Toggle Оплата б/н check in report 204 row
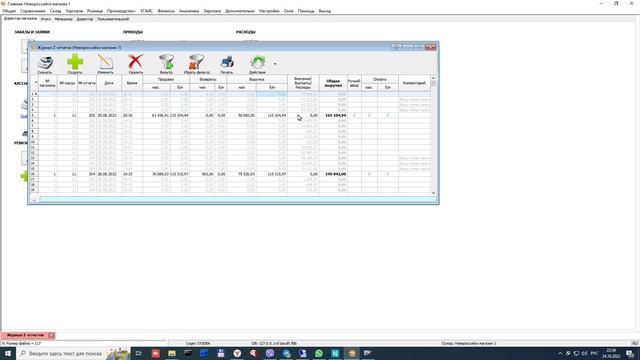 click(388, 174)
